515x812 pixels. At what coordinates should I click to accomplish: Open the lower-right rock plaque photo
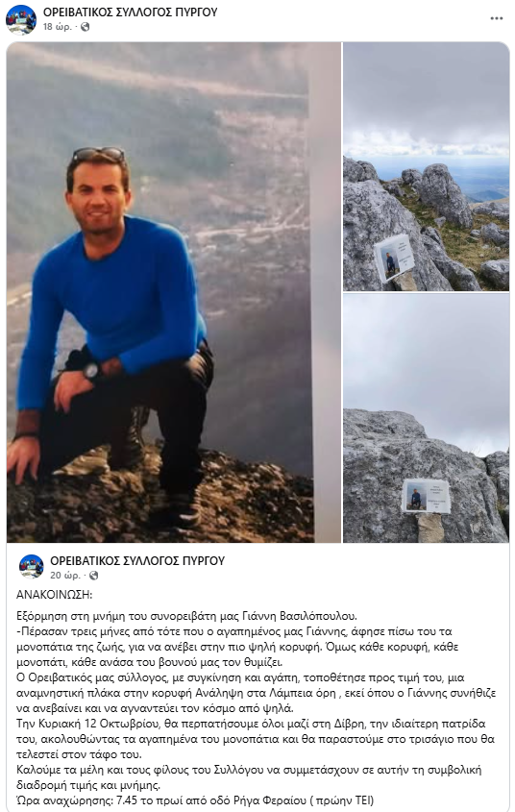click(x=426, y=418)
